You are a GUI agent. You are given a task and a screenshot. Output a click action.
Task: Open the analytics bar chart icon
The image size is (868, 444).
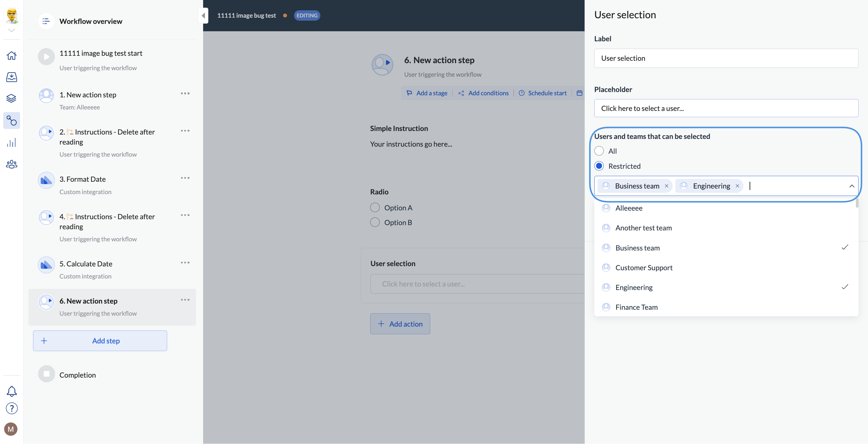[12, 143]
